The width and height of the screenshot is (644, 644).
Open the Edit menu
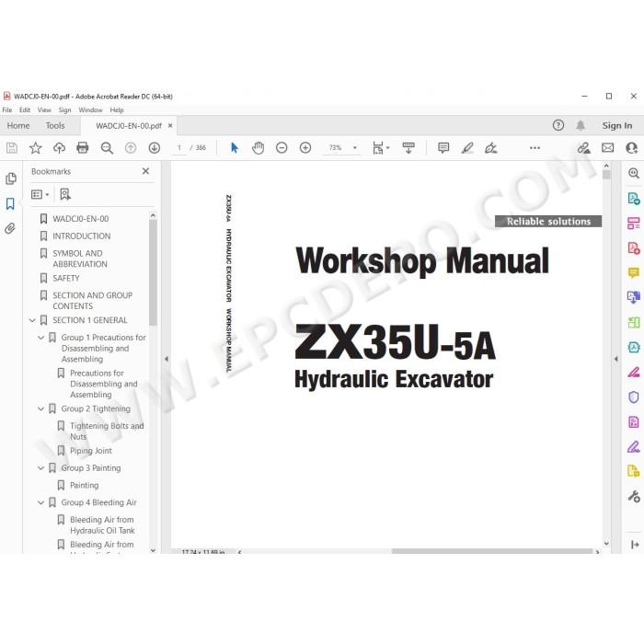tap(25, 110)
